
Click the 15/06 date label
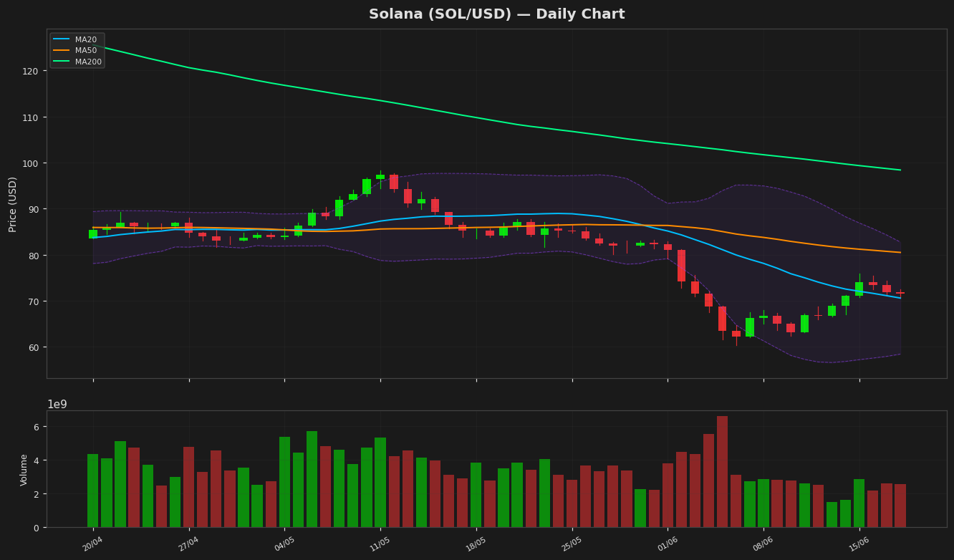[859, 544]
